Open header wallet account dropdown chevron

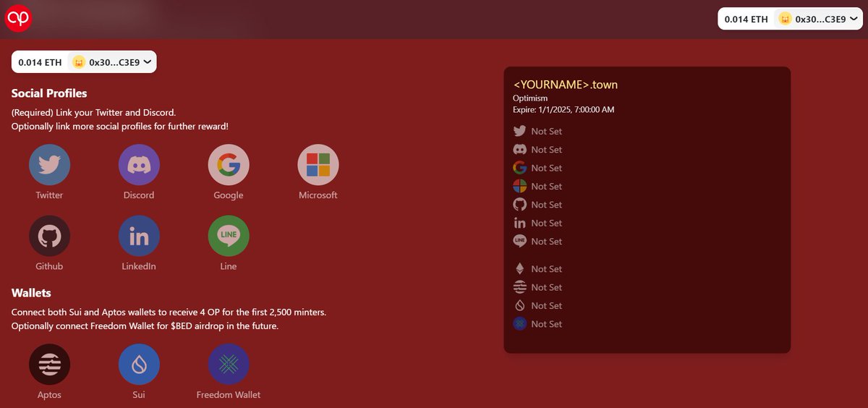[x=854, y=20]
